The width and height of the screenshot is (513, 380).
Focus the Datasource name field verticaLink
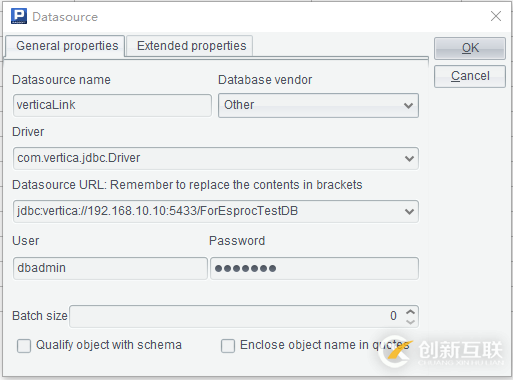112,105
